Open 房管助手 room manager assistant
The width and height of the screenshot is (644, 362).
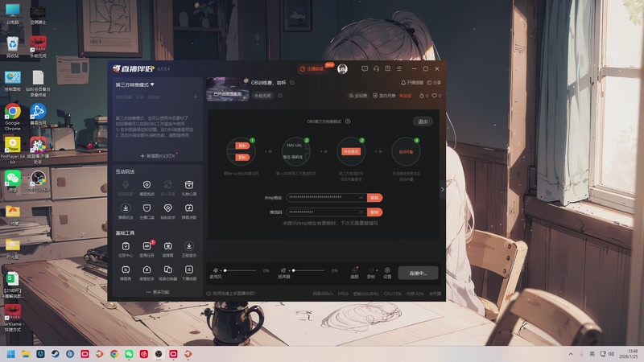[147, 272]
